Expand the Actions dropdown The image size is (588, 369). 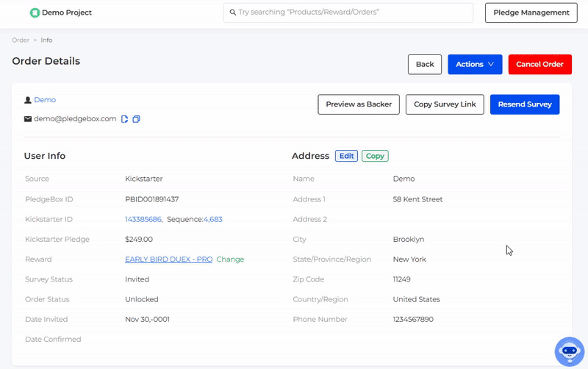tap(475, 65)
